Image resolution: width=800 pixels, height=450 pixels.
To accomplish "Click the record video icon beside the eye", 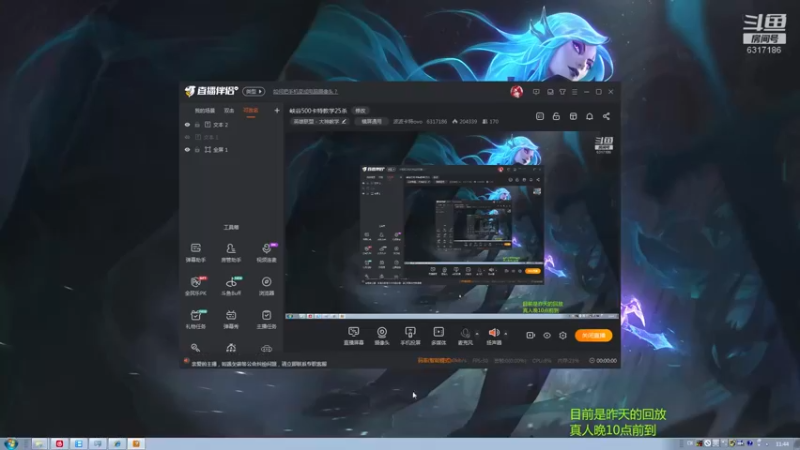I will coord(531,335).
